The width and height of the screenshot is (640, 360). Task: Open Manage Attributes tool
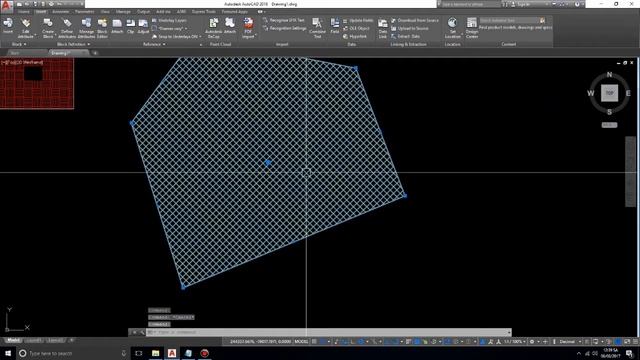[x=86, y=28]
